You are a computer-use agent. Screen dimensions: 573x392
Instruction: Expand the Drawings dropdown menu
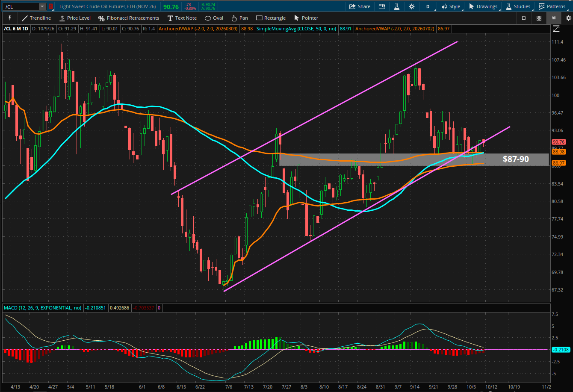click(x=483, y=6)
